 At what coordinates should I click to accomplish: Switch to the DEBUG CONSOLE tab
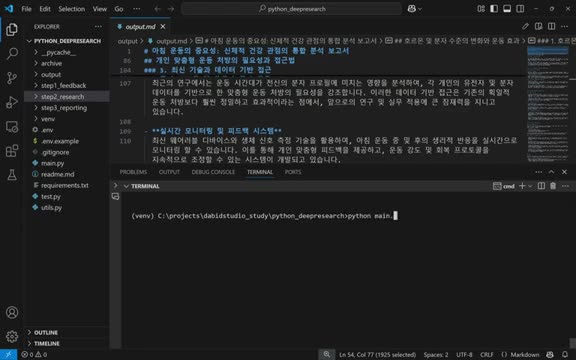213,172
